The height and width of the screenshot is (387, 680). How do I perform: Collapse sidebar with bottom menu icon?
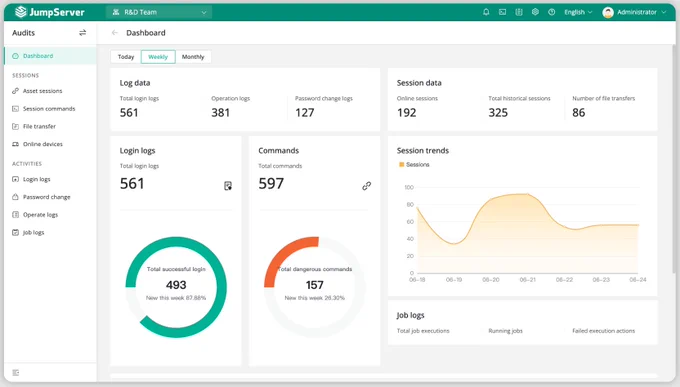(x=16, y=373)
